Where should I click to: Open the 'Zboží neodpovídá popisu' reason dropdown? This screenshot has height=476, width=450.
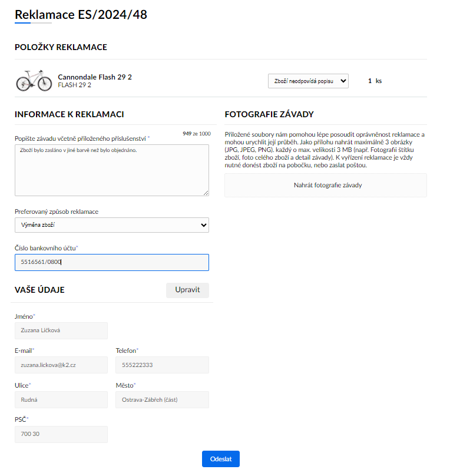[x=308, y=81]
